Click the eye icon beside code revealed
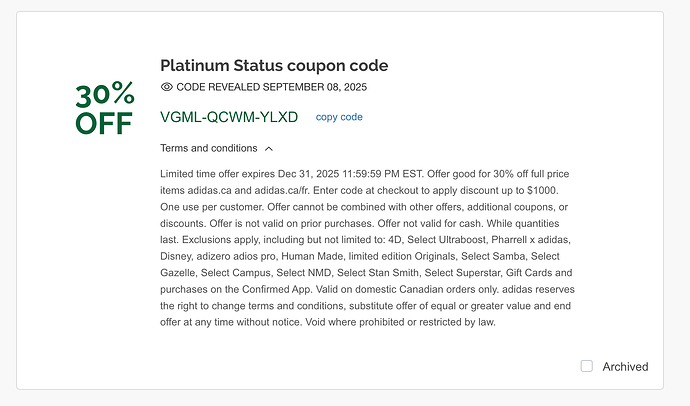 (166, 88)
